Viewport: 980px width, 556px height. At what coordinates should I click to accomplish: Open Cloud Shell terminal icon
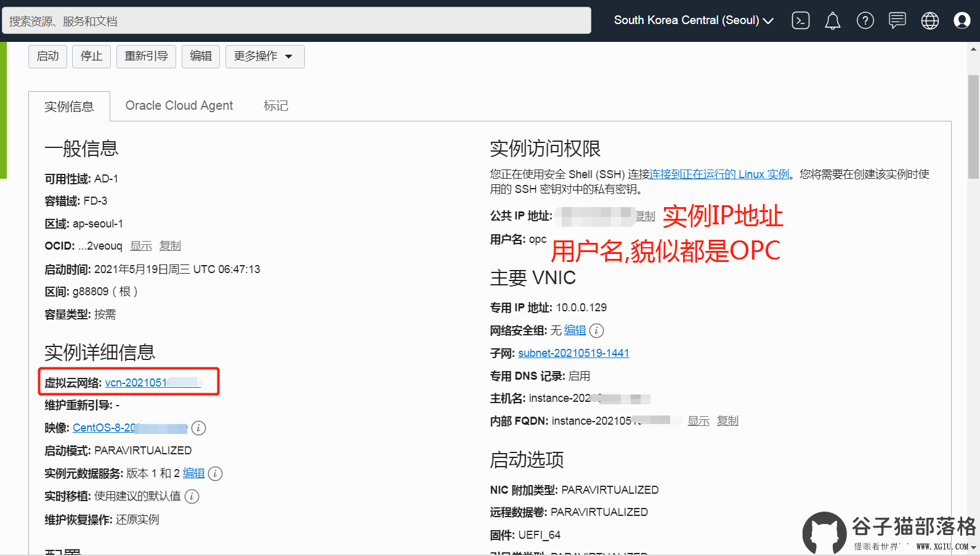pos(800,21)
